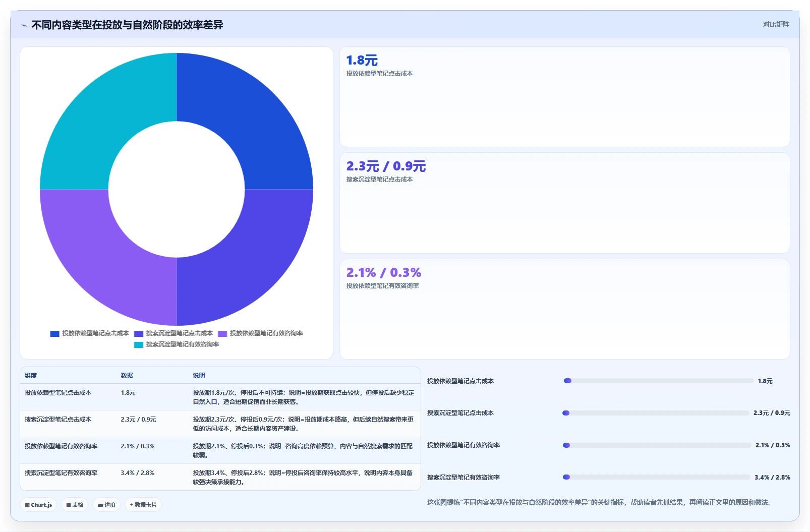
Task: Toggle legend swatch 投放依赖型笔记点击成本
Action: pyautogui.click(x=55, y=333)
